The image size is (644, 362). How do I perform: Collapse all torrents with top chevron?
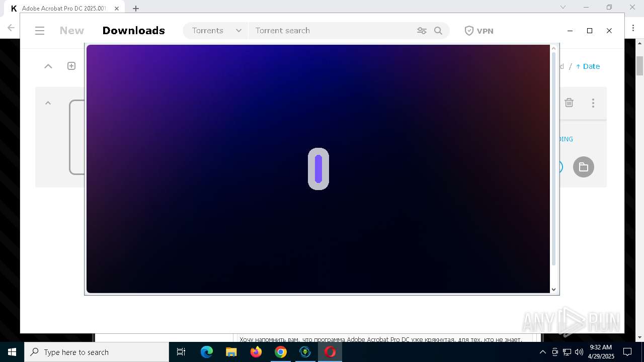pyautogui.click(x=48, y=66)
